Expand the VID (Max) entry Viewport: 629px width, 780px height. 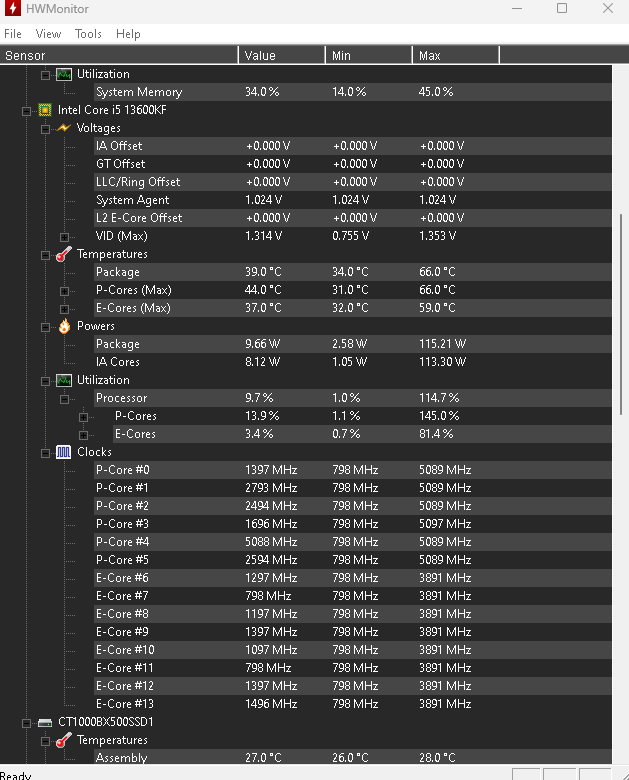[64, 237]
